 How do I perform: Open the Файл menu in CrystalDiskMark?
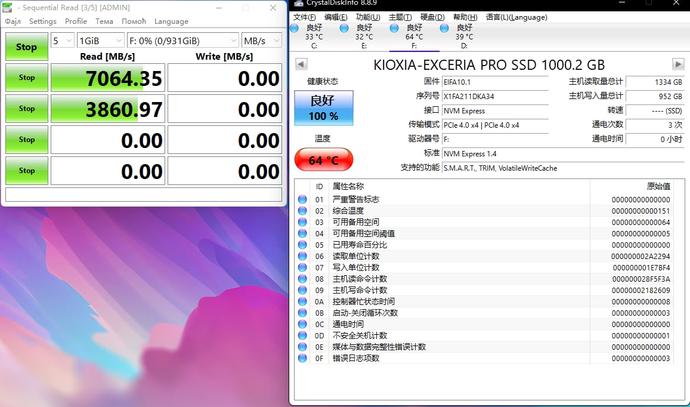tap(13, 21)
